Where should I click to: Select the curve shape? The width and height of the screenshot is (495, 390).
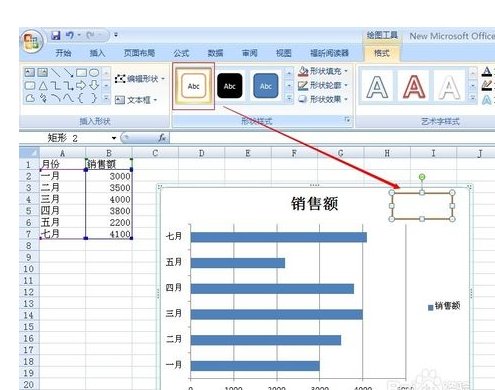click(x=68, y=98)
